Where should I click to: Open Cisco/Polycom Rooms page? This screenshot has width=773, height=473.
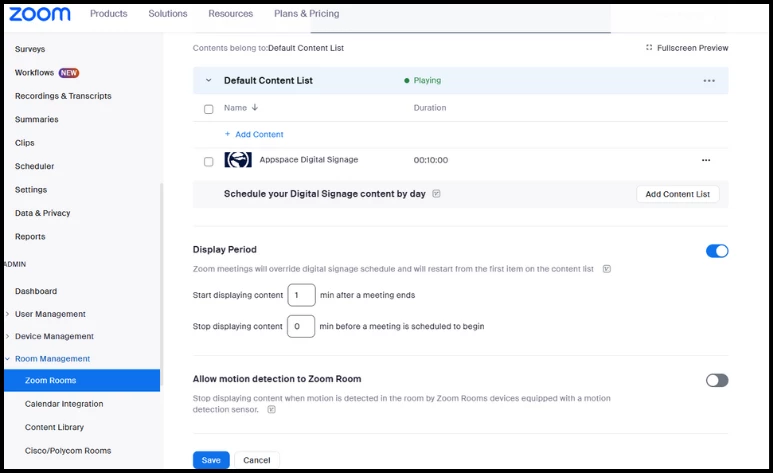click(68, 450)
